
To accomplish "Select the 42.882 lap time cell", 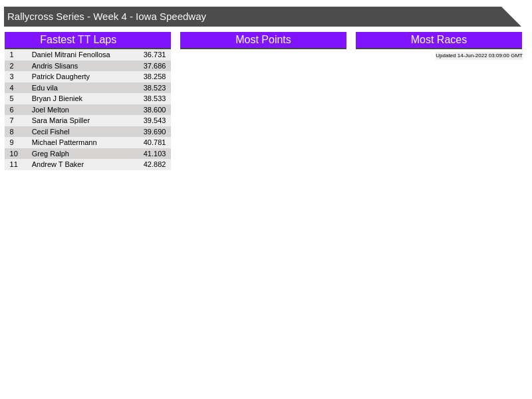I will click(x=154, y=164).
